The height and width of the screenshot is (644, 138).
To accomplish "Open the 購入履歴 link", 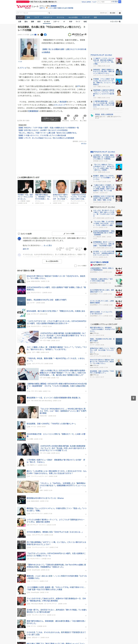I will click(x=112, y=13).
